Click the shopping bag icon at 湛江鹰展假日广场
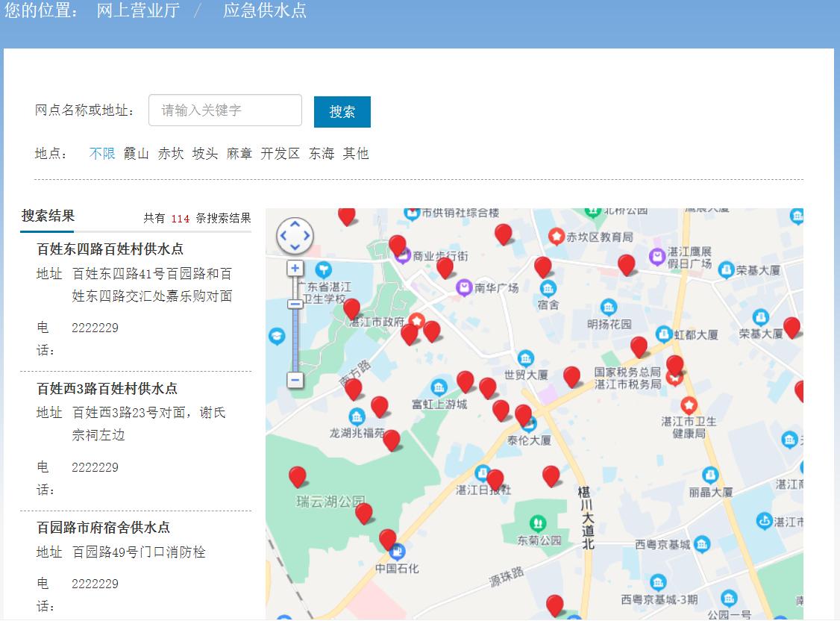 coord(657,255)
